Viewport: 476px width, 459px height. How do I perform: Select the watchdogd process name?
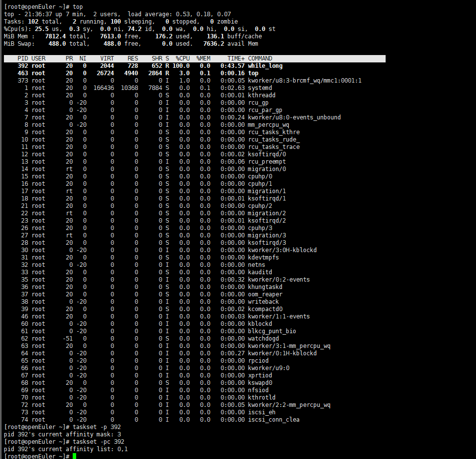tap(263, 339)
